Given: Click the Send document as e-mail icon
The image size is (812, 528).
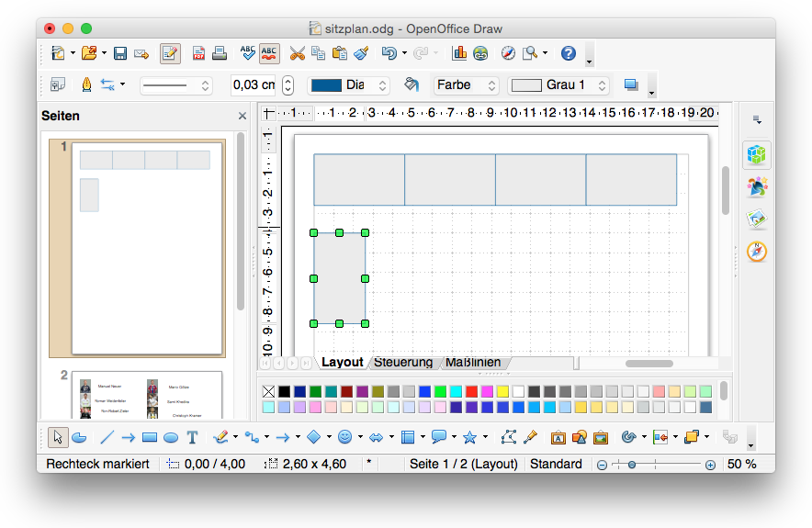Looking at the screenshot, I should (141, 54).
